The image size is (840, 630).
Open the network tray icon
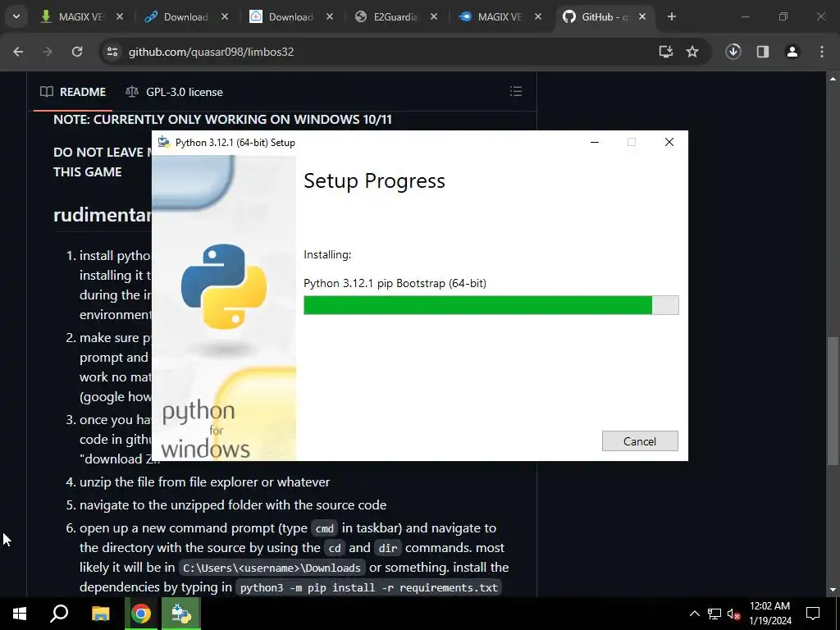pos(714,614)
